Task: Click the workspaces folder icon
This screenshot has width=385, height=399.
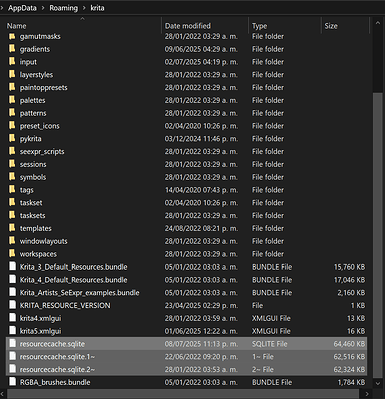Action: click(12, 254)
